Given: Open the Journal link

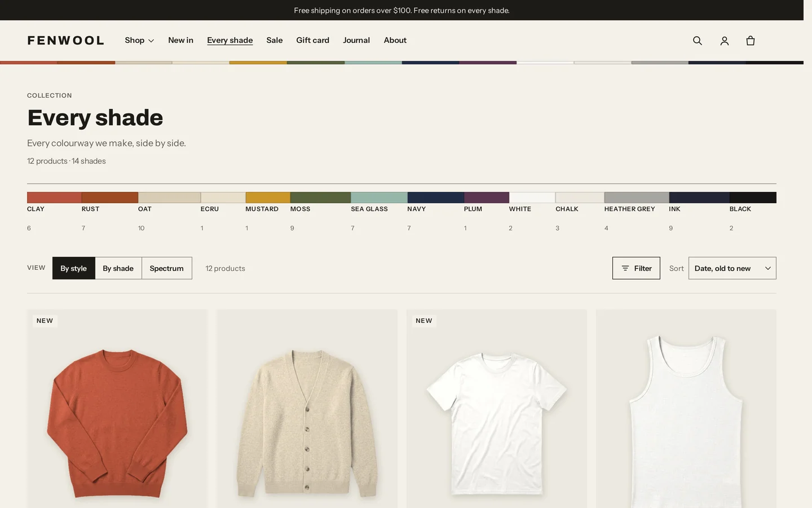Looking at the screenshot, I should click(356, 40).
